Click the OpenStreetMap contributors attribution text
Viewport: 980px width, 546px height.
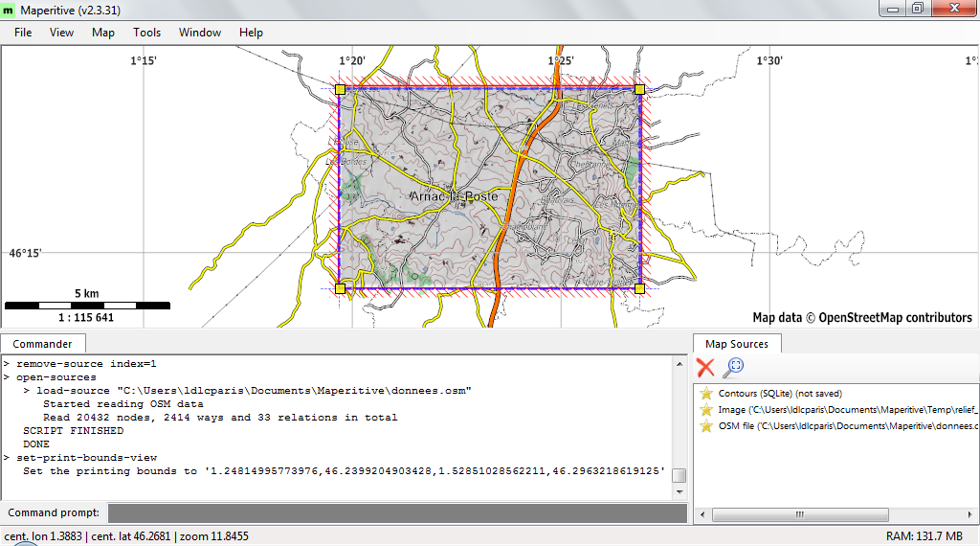[862, 318]
